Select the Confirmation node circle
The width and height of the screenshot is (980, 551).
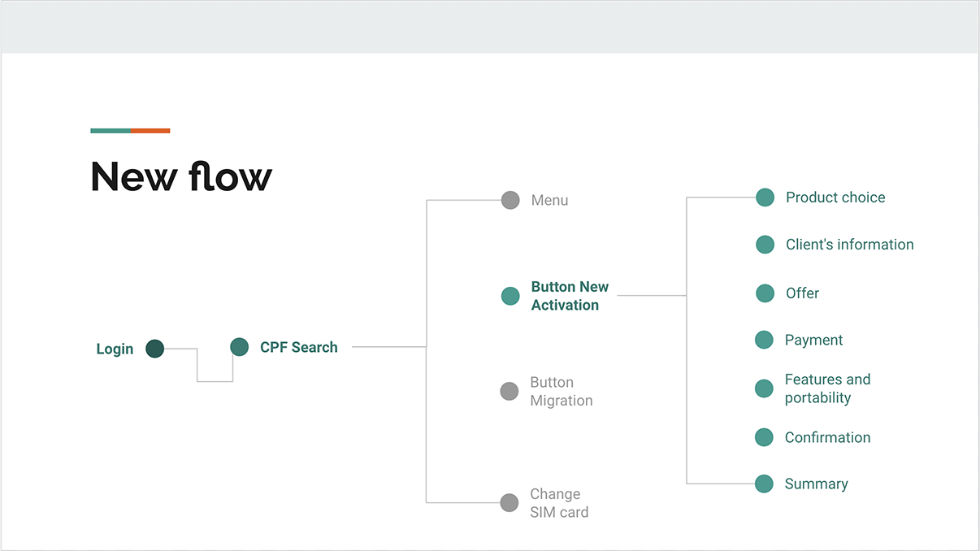(x=764, y=437)
